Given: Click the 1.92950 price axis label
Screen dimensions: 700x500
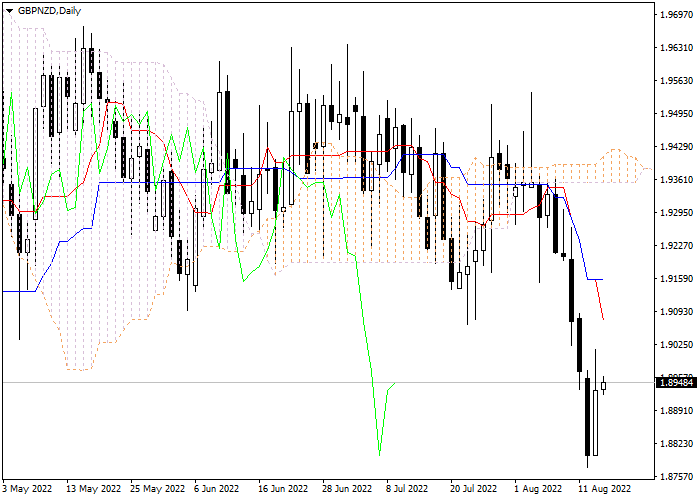Looking at the screenshot, I should tap(676, 212).
